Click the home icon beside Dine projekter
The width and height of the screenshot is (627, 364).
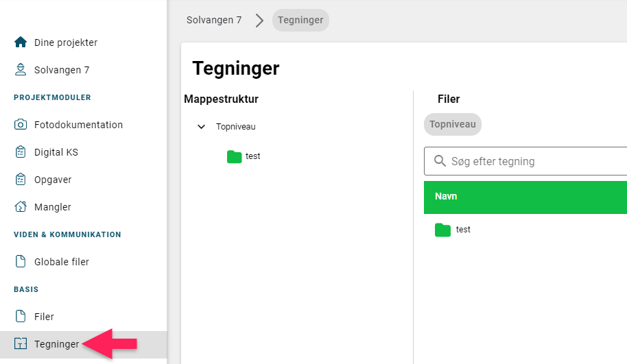point(21,42)
